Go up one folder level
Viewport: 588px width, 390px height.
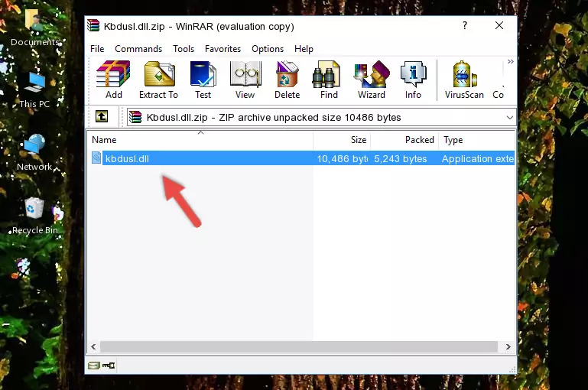(102, 117)
